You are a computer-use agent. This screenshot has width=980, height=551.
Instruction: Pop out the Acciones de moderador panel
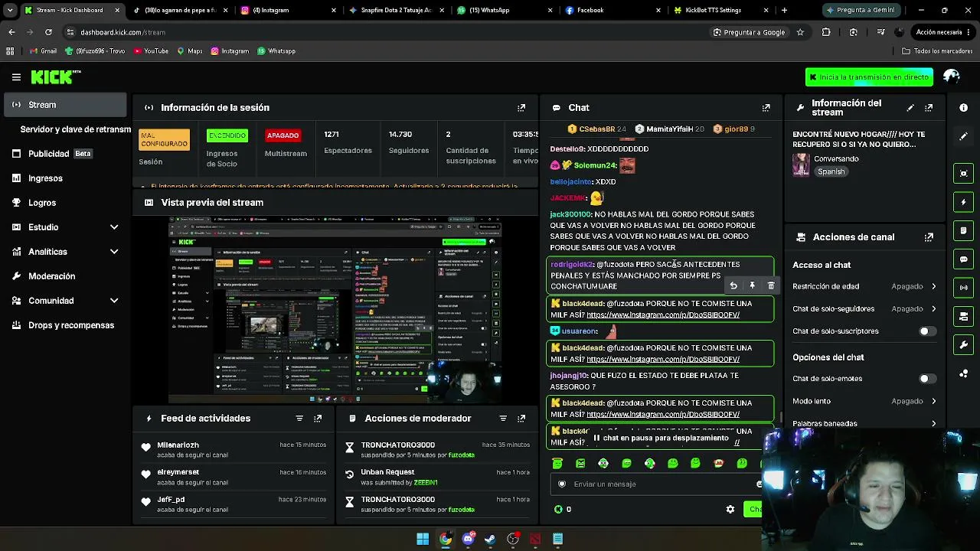521,419
